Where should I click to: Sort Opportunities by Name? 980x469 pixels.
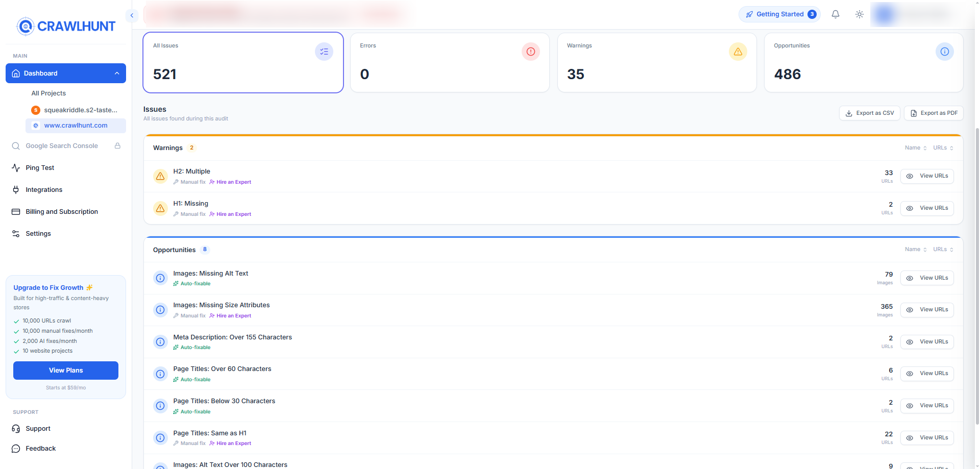(x=916, y=250)
